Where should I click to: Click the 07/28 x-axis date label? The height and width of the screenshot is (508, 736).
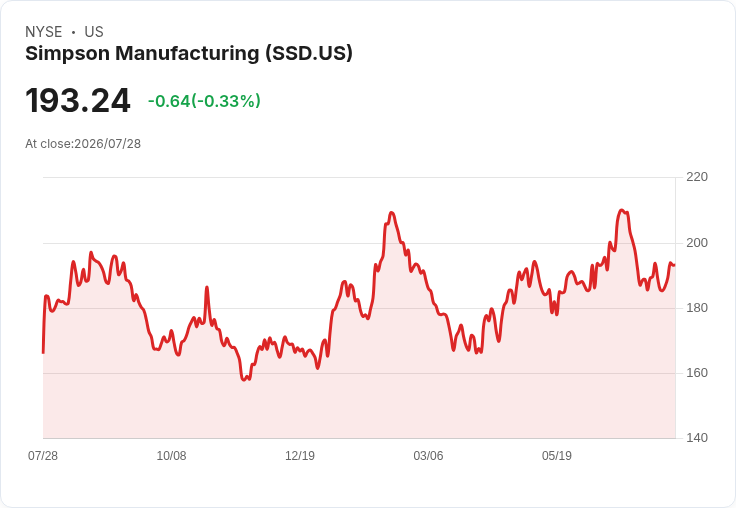(x=43, y=456)
